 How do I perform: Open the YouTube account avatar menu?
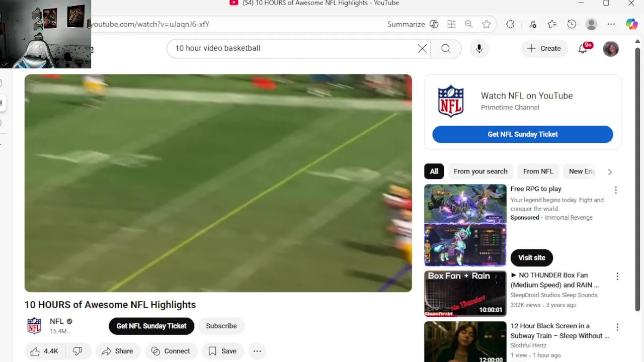pyautogui.click(x=611, y=49)
